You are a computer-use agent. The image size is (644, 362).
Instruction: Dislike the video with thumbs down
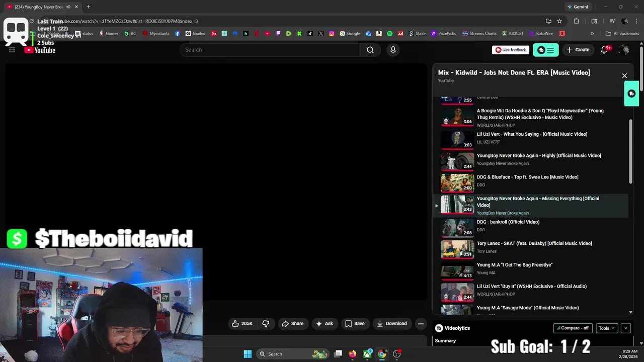[266, 323]
